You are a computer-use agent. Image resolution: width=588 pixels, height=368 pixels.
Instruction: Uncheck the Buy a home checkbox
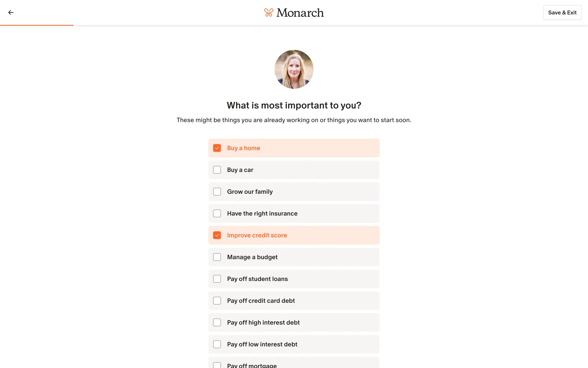point(217,148)
